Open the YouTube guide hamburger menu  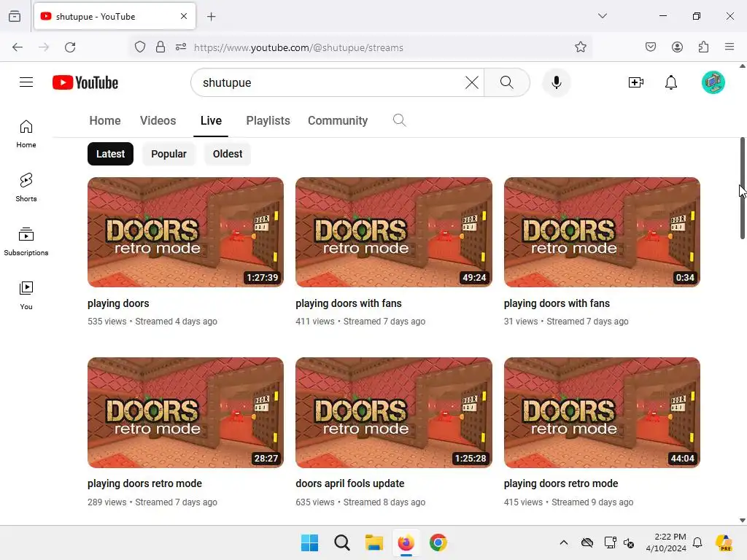(26, 82)
